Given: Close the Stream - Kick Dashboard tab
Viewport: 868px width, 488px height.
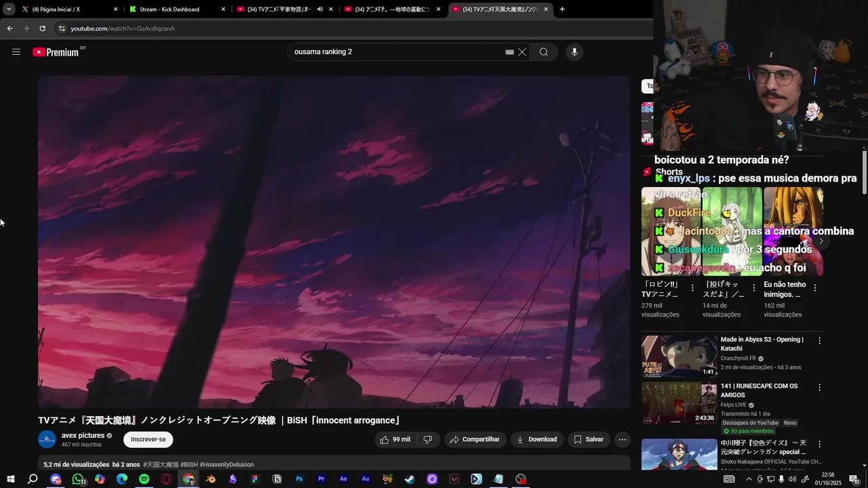Looking at the screenshot, I should click(223, 9).
